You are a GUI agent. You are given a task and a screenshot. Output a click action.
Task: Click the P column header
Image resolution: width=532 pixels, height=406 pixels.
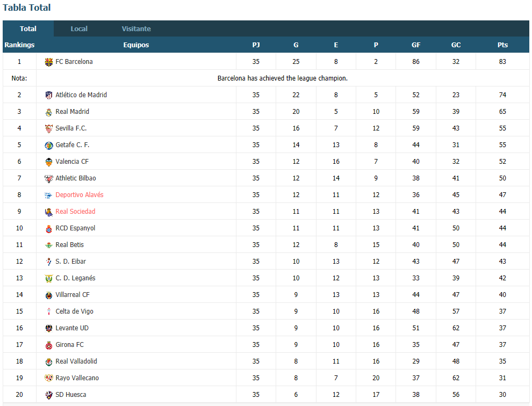pyautogui.click(x=376, y=45)
